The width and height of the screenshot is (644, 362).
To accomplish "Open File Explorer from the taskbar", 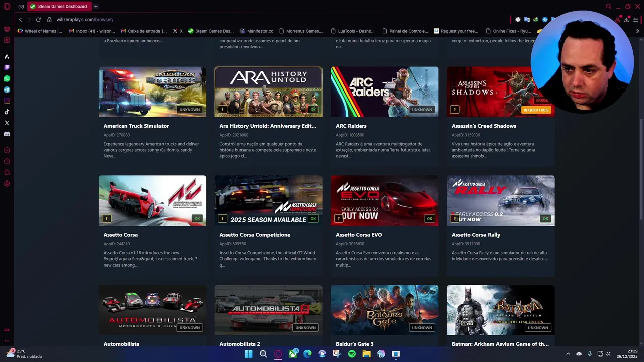I will click(366, 354).
